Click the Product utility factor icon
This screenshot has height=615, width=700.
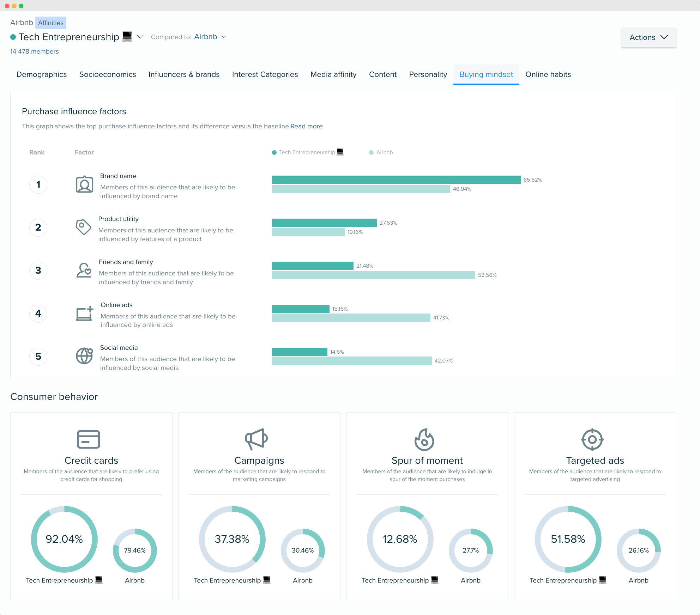[x=84, y=227]
